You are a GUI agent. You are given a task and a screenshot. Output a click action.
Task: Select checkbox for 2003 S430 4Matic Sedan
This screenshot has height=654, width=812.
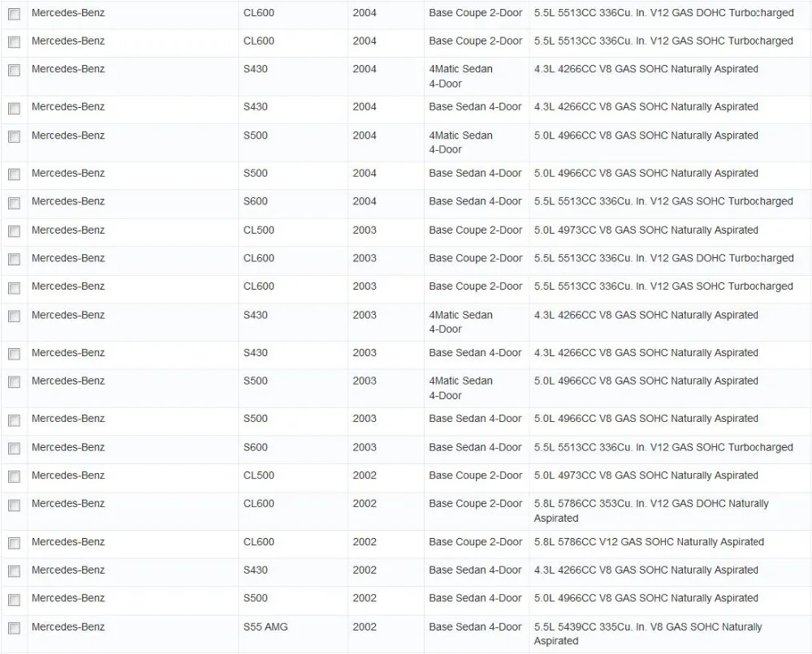[15, 316]
